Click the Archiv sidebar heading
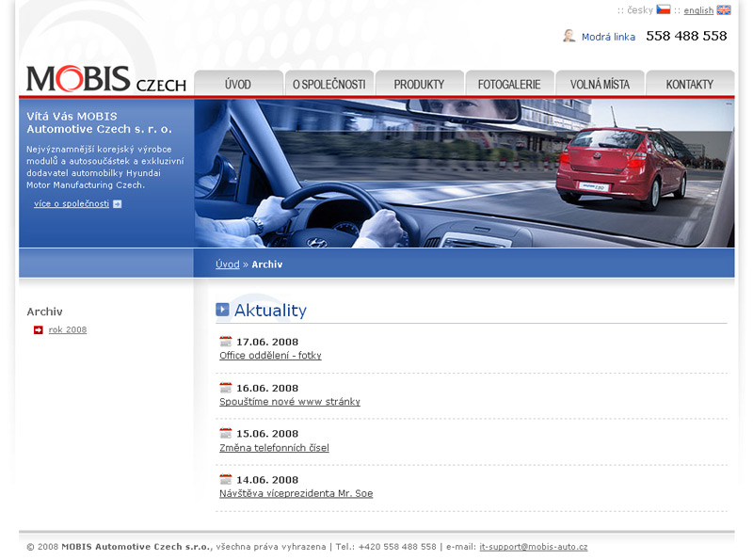 (x=44, y=312)
